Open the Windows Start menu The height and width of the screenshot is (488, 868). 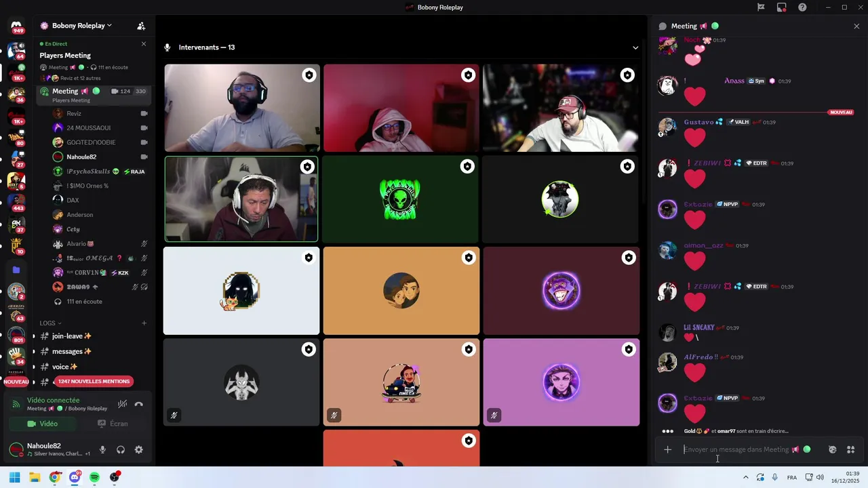click(x=14, y=477)
